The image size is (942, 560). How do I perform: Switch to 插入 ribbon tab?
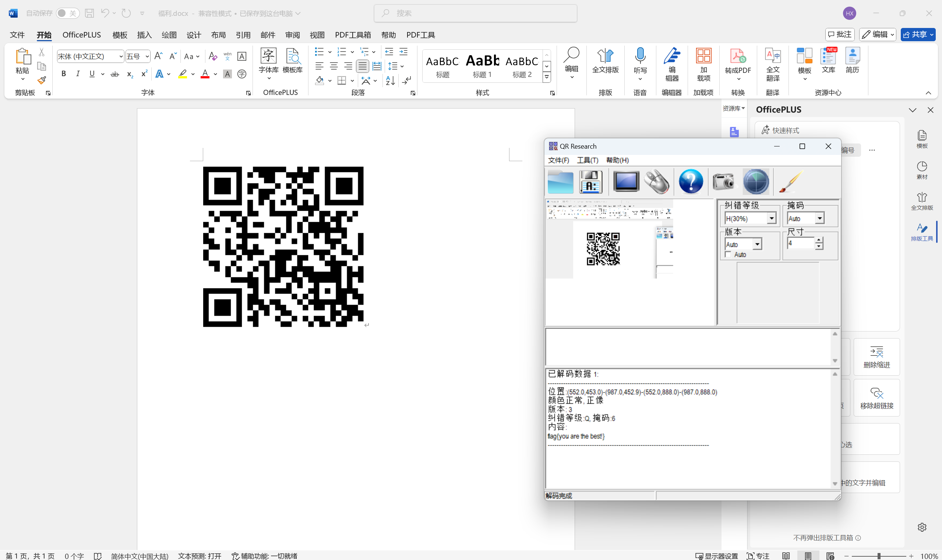[x=144, y=35]
